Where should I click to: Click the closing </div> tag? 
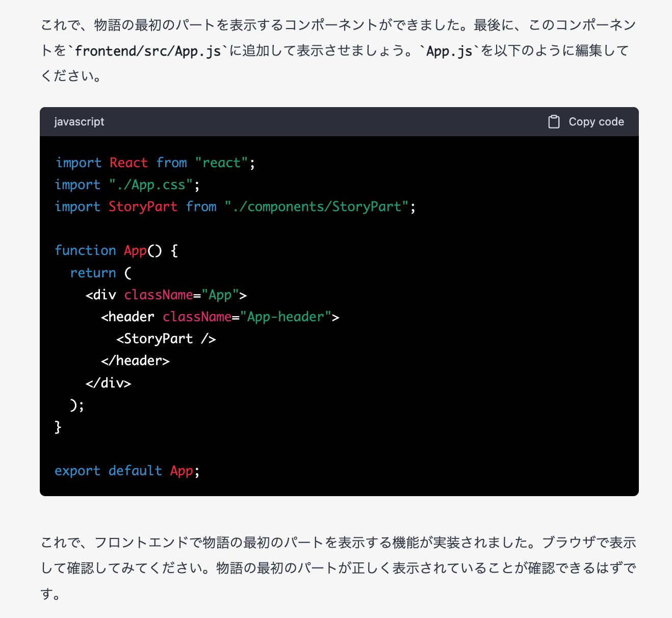pyautogui.click(x=108, y=382)
